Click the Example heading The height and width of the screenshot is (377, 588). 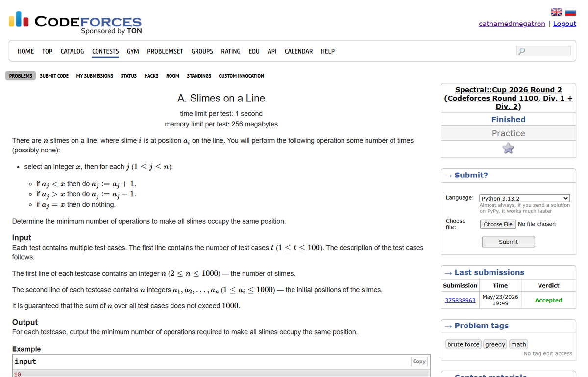[26, 349]
